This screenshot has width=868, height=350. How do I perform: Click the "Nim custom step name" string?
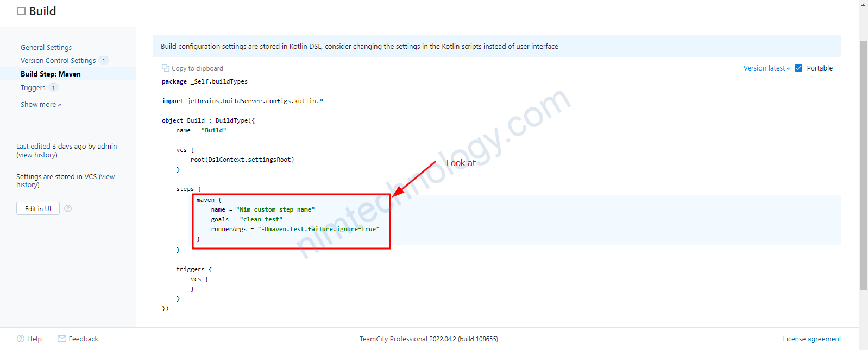(275, 209)
